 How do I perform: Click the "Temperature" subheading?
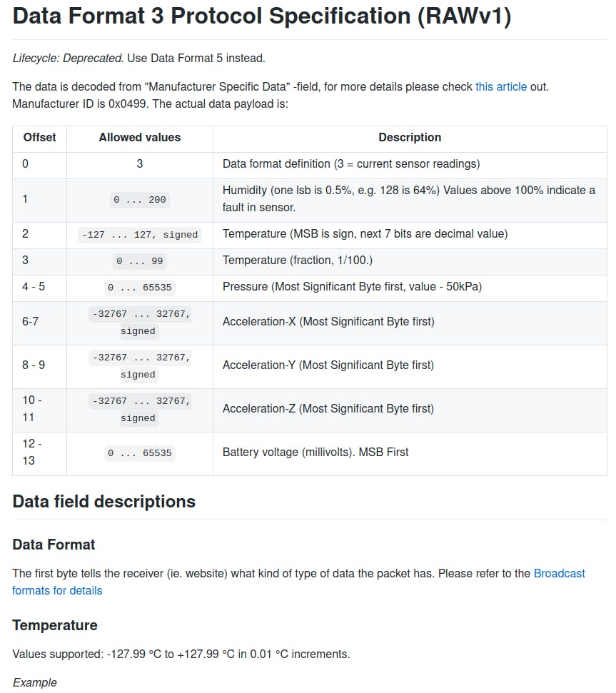[55, 625]
